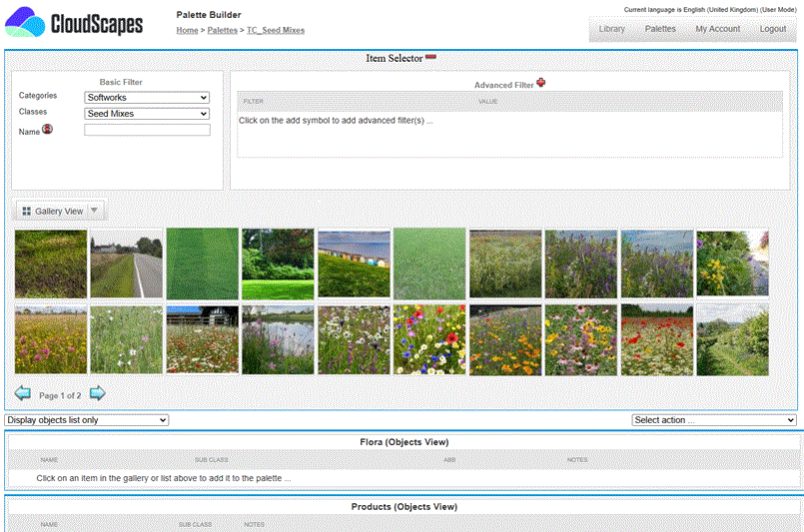Image resolution: width=804 pixels, height=532 pixels.
Task: Click the CloudScapes logo
Action: [74, 23]
